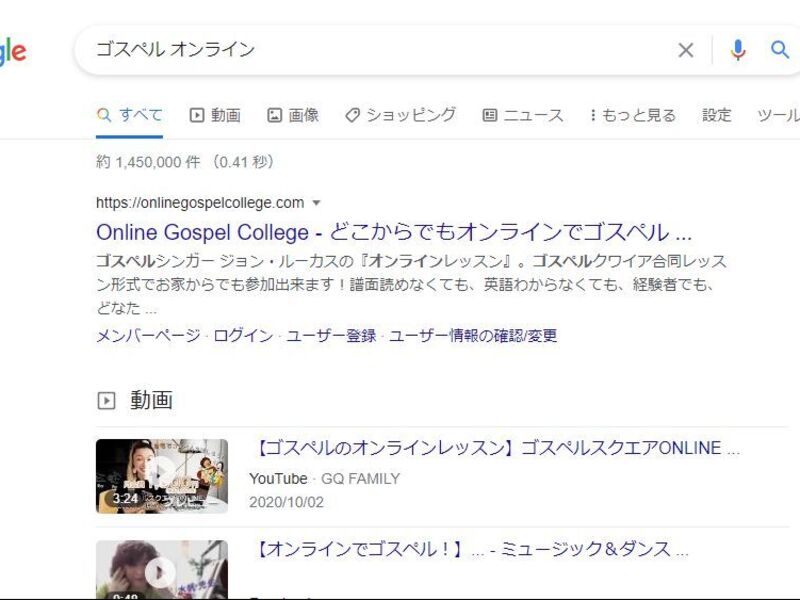
Task: Click play icon on second video thumbnail
Action: coord(160,572)
